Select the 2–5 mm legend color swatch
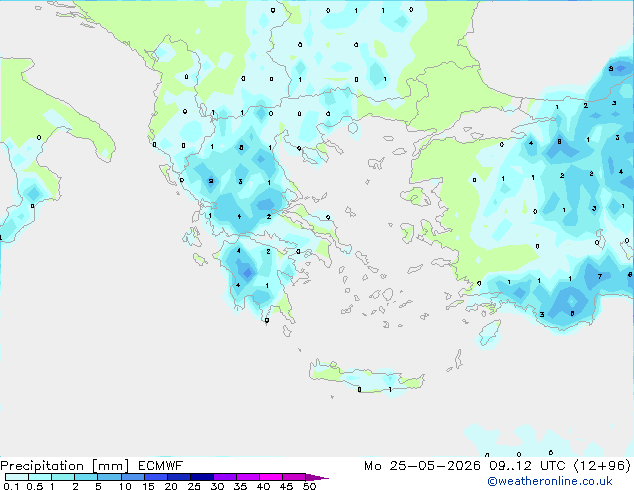Viewport: 634px width, 490px height. tap(86, 477)
